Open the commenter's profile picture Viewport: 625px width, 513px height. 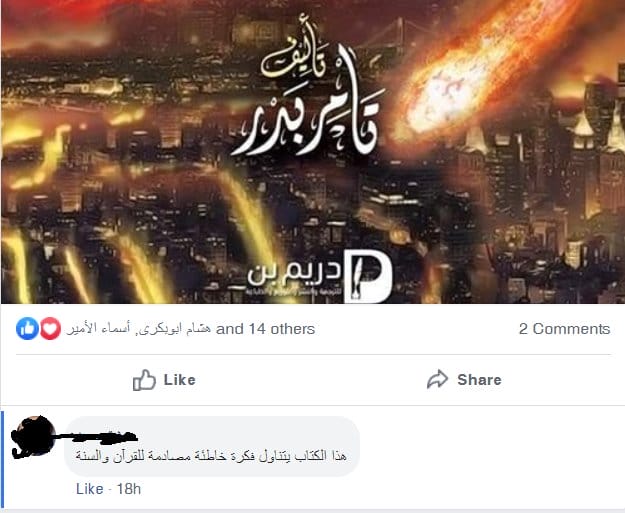coord(33,436)
